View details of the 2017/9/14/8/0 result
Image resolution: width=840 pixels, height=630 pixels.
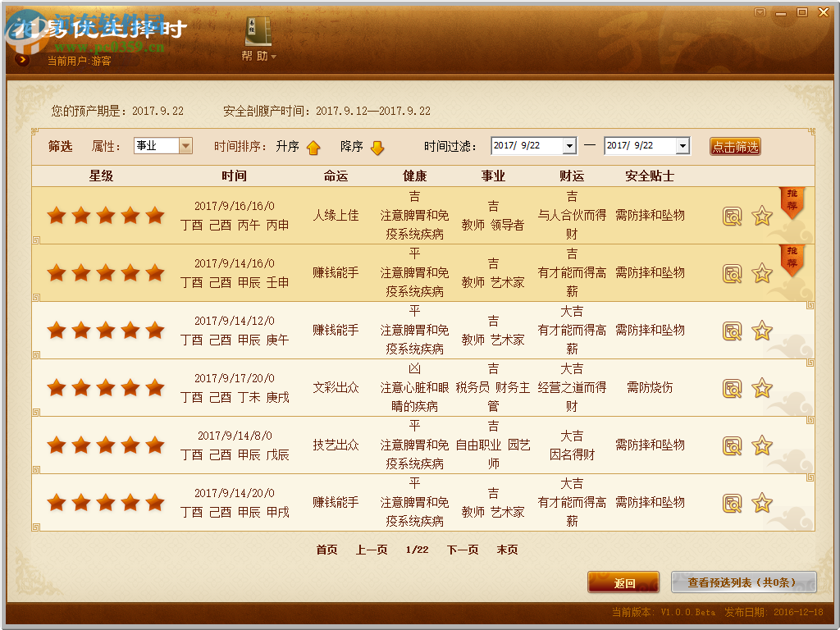tap(733, 445)
